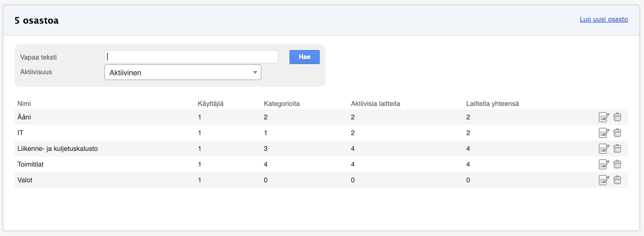The width and height of the screenshot is (644, 236).
Task: Edit the IT department row
Action: [604, 133]
